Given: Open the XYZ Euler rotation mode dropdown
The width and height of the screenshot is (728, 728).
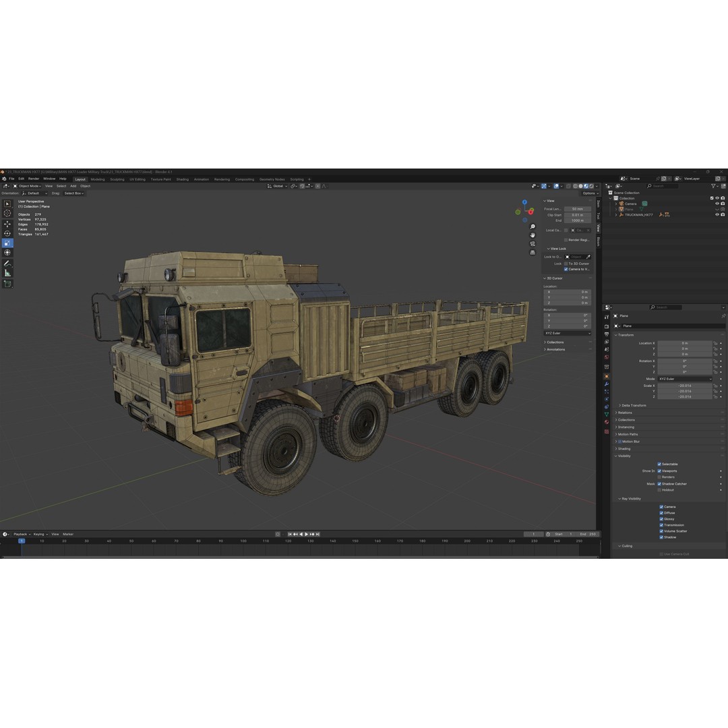Looking at the screenshot, I should coord(686,379).
